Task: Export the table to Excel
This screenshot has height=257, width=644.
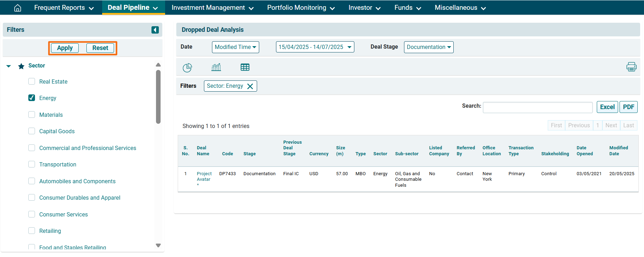Action: pos(607,107)
